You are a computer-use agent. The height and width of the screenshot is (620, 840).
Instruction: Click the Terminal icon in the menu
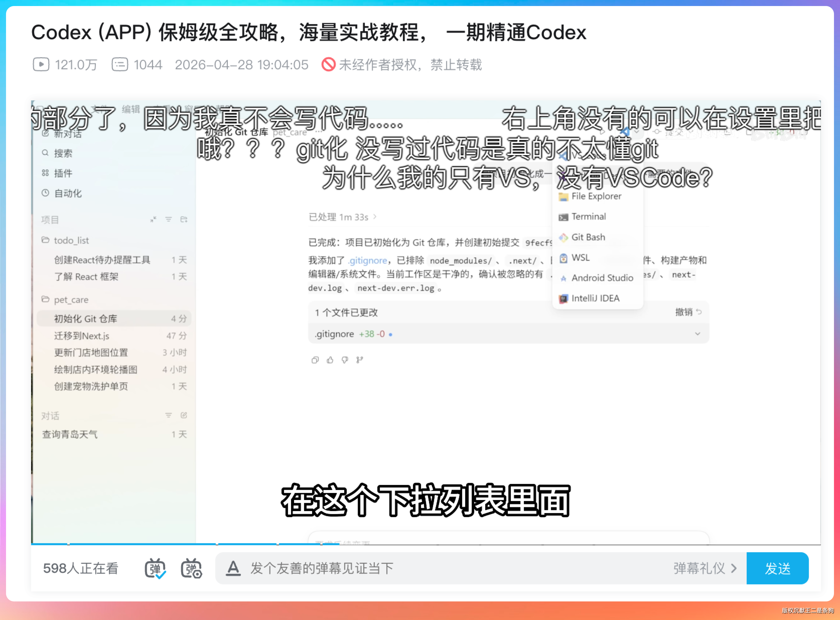click(563, 217)
